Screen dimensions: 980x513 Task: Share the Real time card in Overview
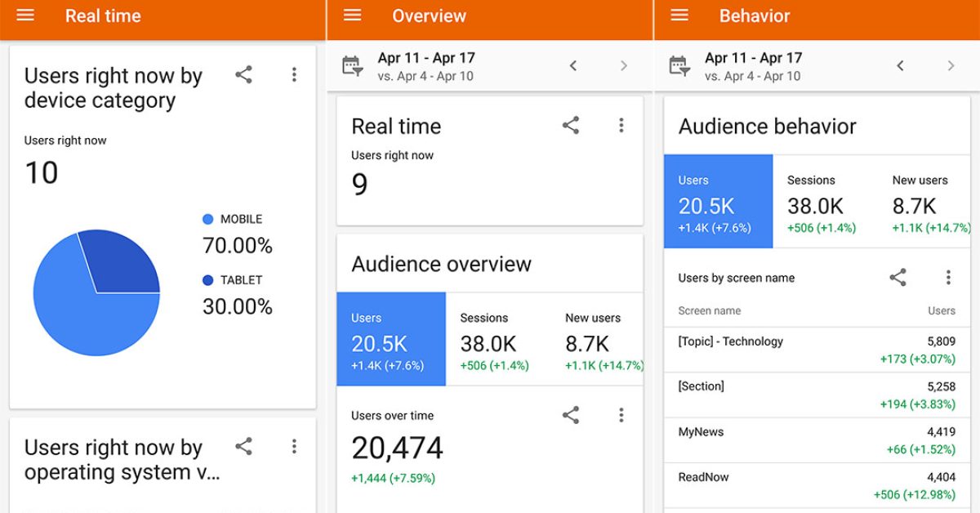click(571, 125)
